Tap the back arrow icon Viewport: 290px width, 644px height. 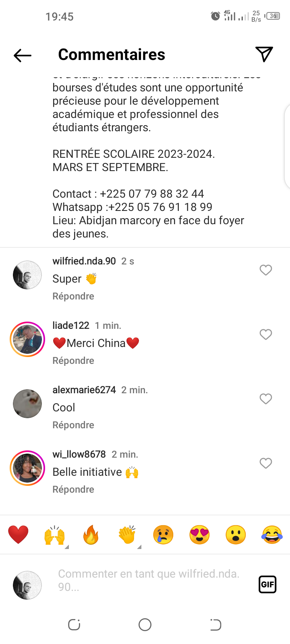(x=23, y=55)
